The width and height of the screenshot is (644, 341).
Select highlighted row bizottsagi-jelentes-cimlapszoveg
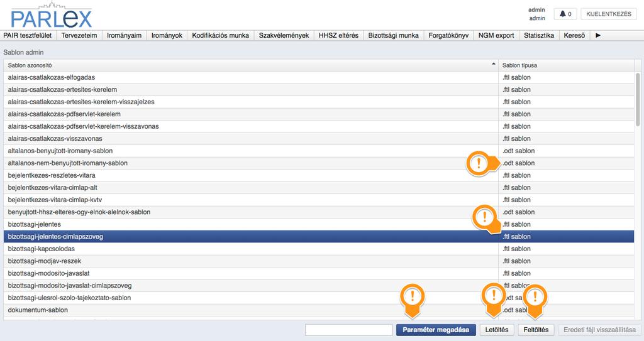(319, 237)
